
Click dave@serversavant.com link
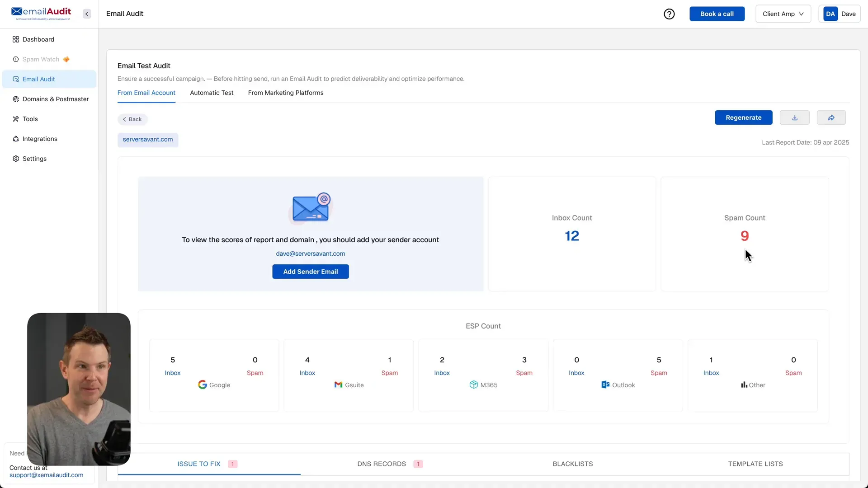[311, 253]
